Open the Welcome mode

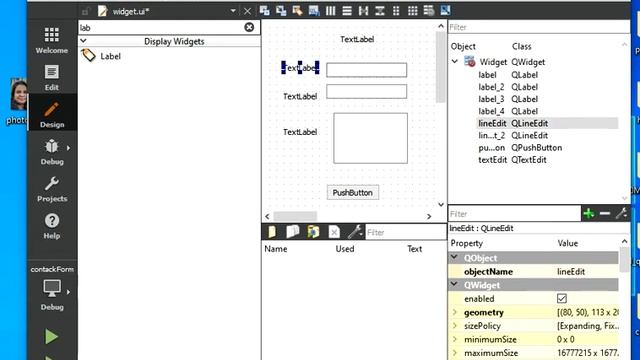(x=52, y=41)
